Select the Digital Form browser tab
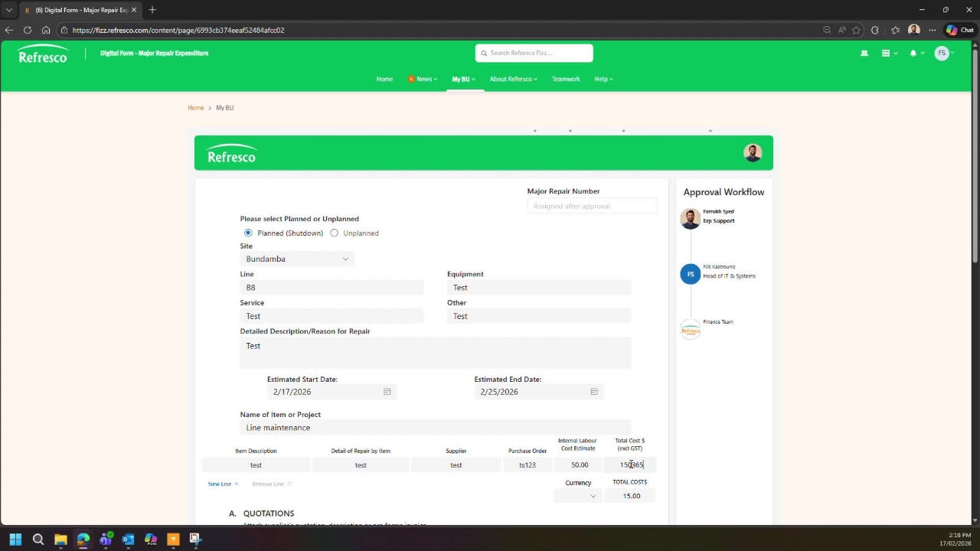The height and width of the screenshot is (551, 980). tap(80, 10)
